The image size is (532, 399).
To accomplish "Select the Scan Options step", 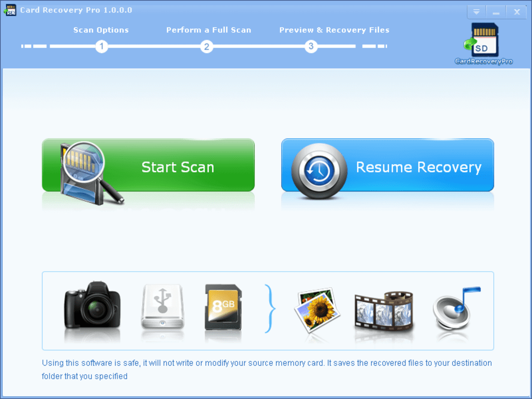I will coord(101,30).
